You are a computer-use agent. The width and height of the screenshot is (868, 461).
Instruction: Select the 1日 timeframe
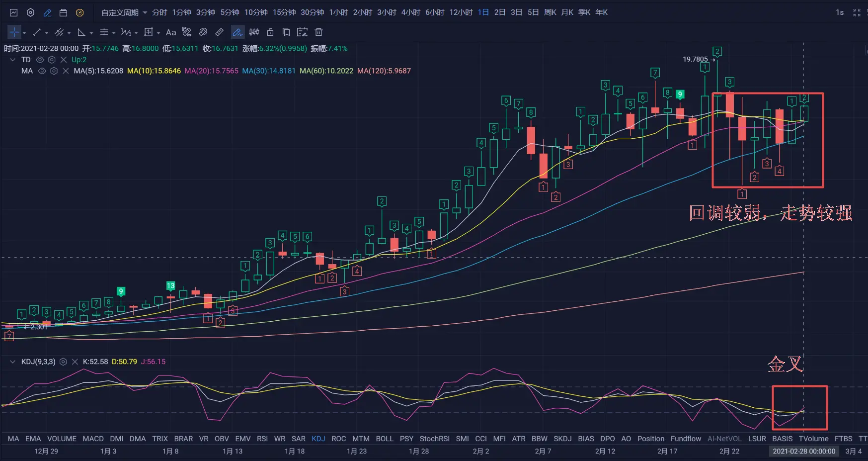483,12
